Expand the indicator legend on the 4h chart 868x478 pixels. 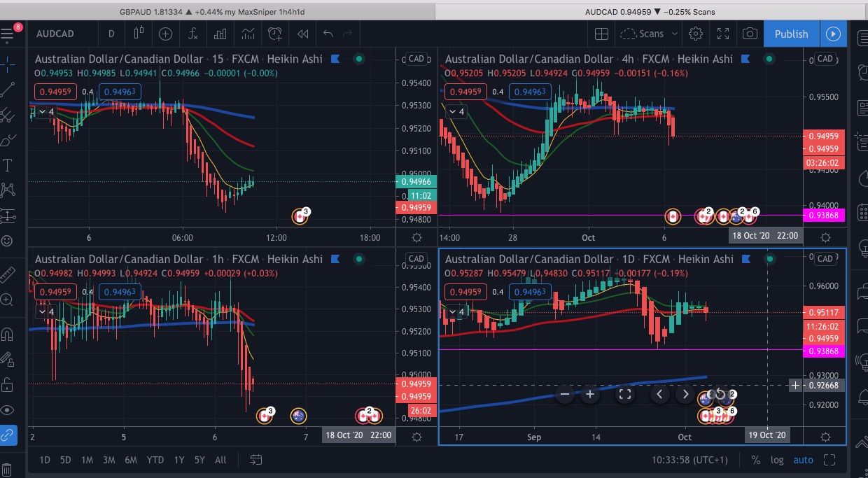(456, 111)
